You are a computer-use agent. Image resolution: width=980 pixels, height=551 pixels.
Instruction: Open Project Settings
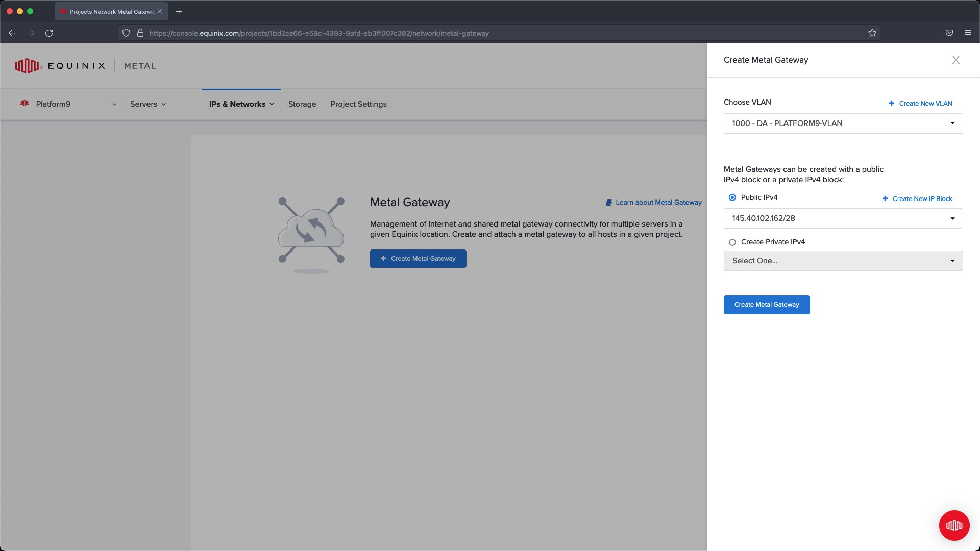coord(358,104)
